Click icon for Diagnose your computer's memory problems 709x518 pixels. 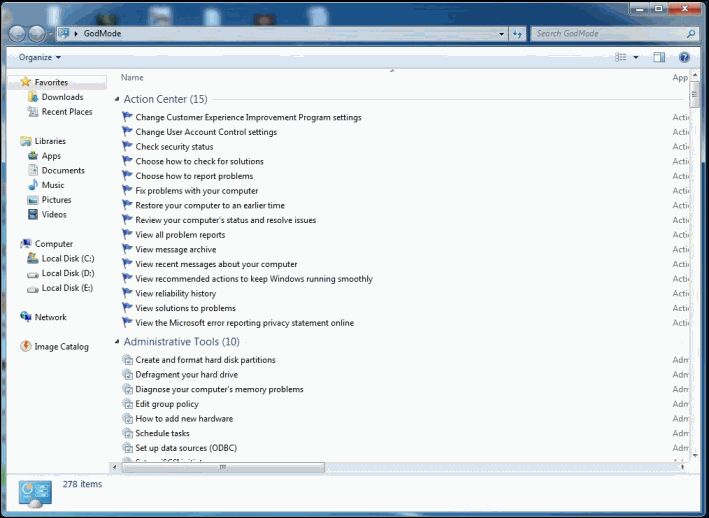point(128,389)
